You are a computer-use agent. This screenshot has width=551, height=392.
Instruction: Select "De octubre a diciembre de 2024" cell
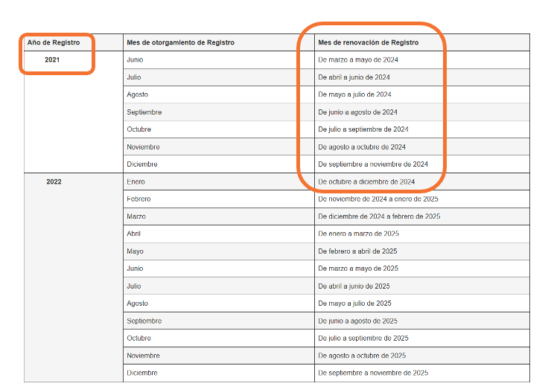366,181
